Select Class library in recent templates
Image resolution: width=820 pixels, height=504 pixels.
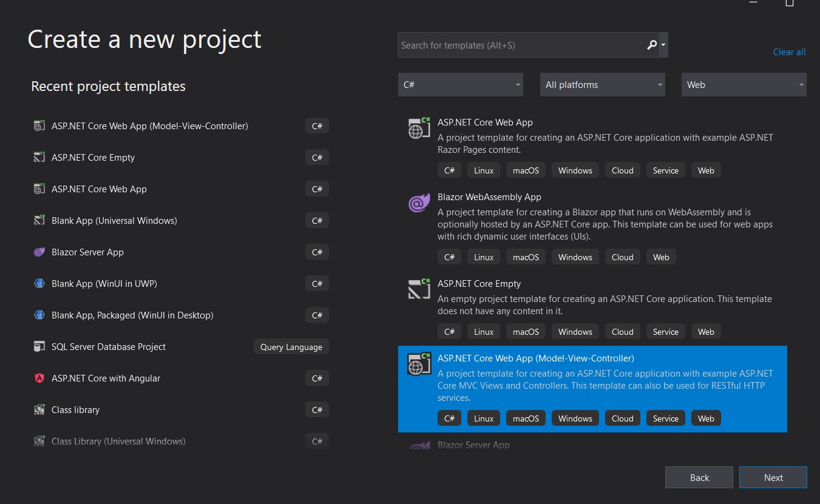pyautogui.click(x=181, y=410)
